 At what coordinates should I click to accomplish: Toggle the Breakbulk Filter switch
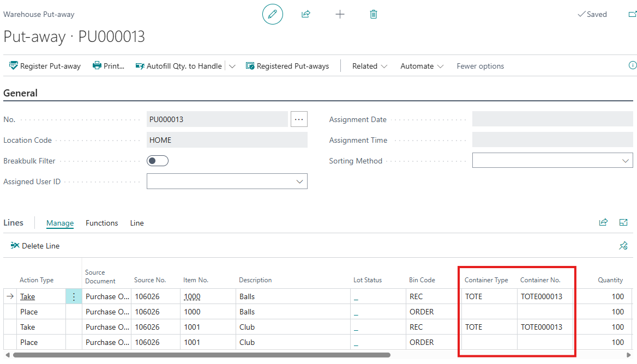[x=158, y=161]
